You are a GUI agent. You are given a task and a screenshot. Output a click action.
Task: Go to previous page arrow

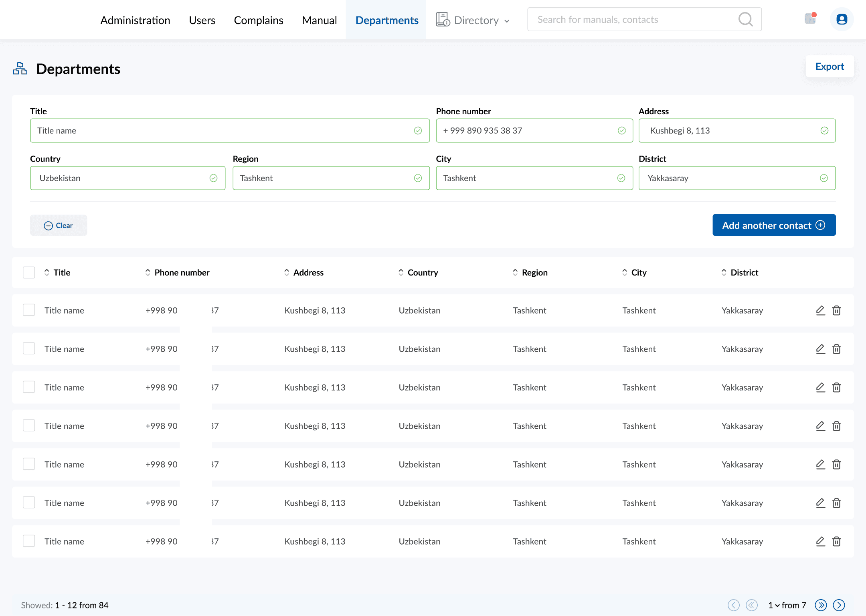click(733, 605)
